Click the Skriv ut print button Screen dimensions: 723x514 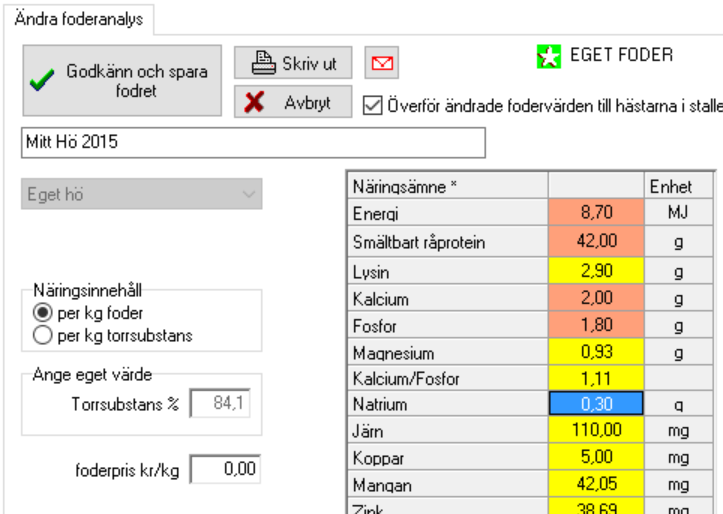coord(293,62)
